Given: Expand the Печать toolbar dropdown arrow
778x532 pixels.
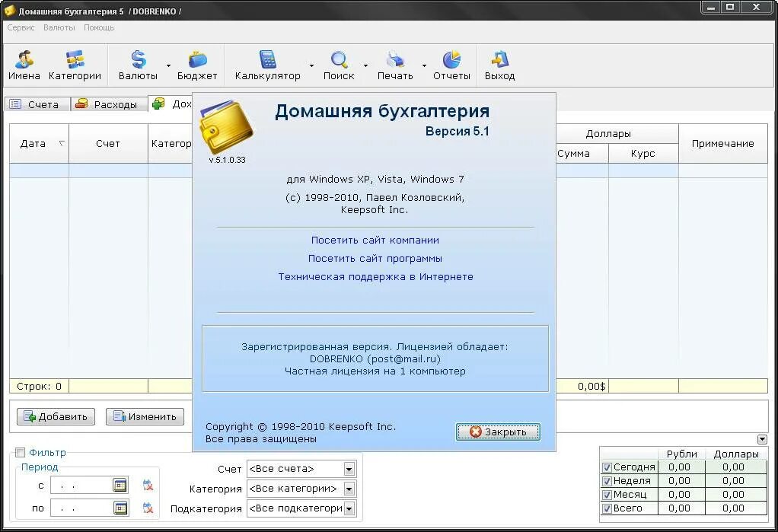Looking at the screenshot, I should click(x=424, y=65).
